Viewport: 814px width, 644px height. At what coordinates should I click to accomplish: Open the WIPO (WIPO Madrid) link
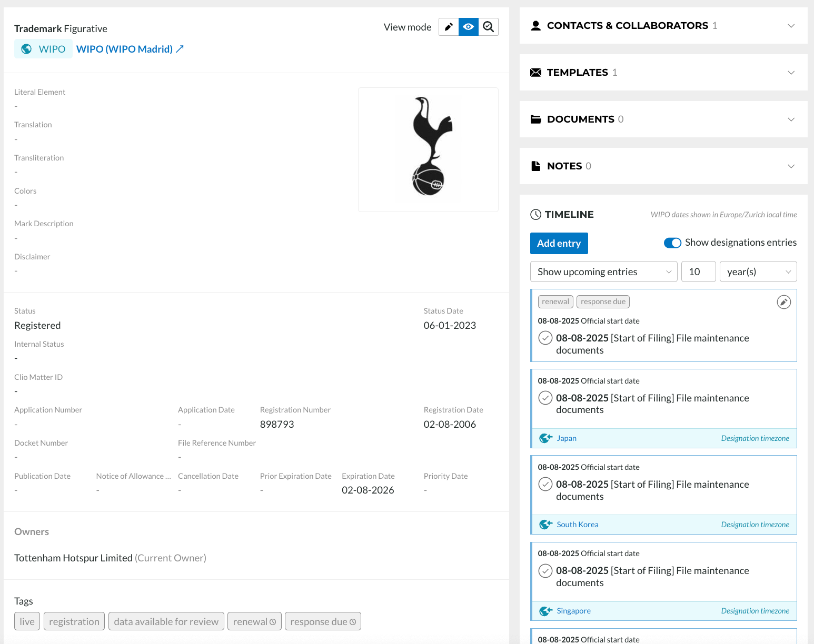click(x=130, y=49)
